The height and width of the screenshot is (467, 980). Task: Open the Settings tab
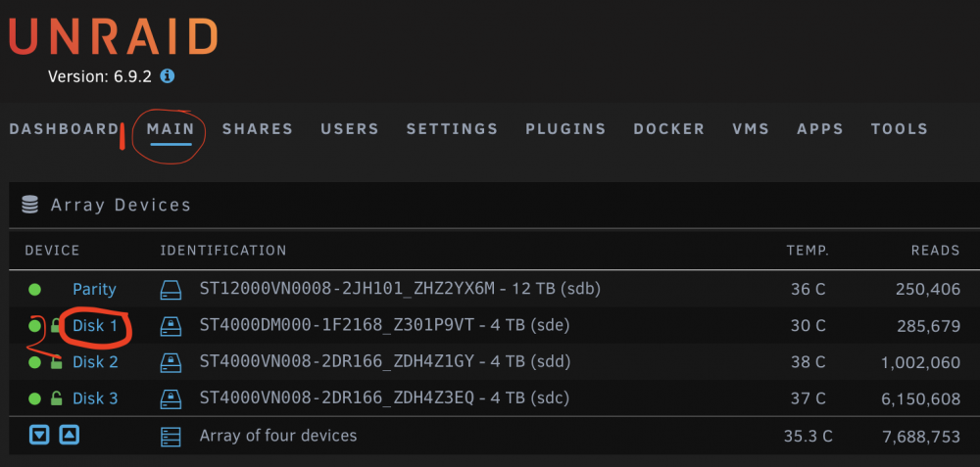[x=452, y=129]
